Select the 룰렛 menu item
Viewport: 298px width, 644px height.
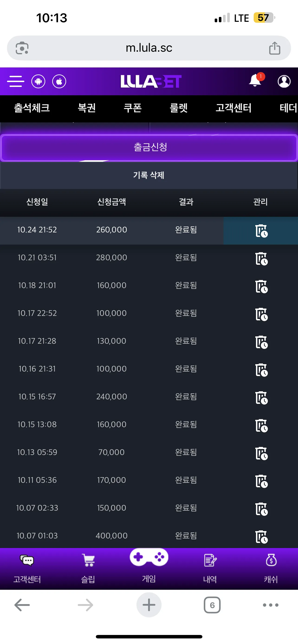(x=179, y=108)
